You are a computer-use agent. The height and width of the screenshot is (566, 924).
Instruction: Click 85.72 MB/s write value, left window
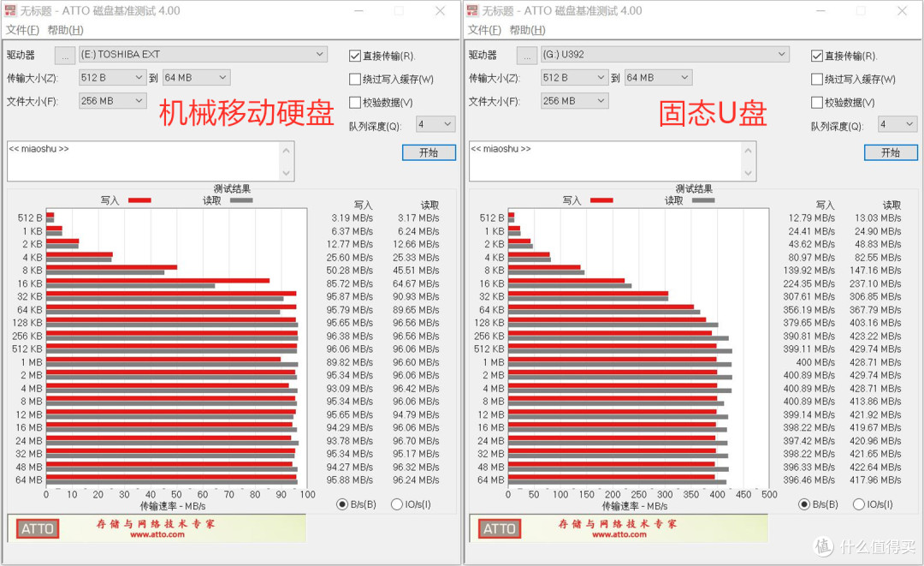point(350,283)
